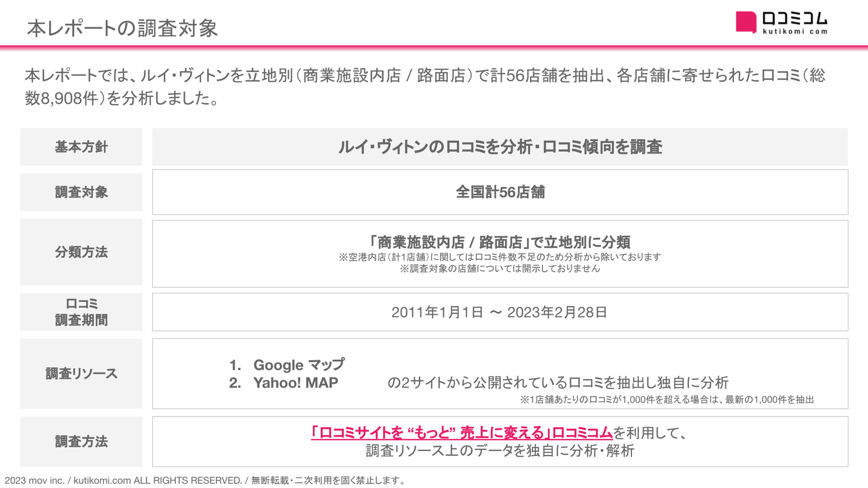Click the note about 空港内店 exclusion

point(500,257)
